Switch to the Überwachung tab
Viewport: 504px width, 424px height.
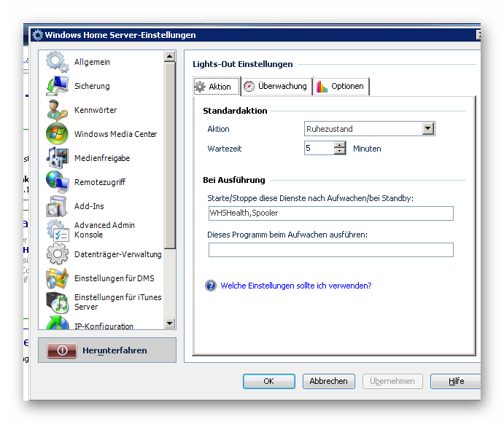pyautogui.click(x=276, y=87)
